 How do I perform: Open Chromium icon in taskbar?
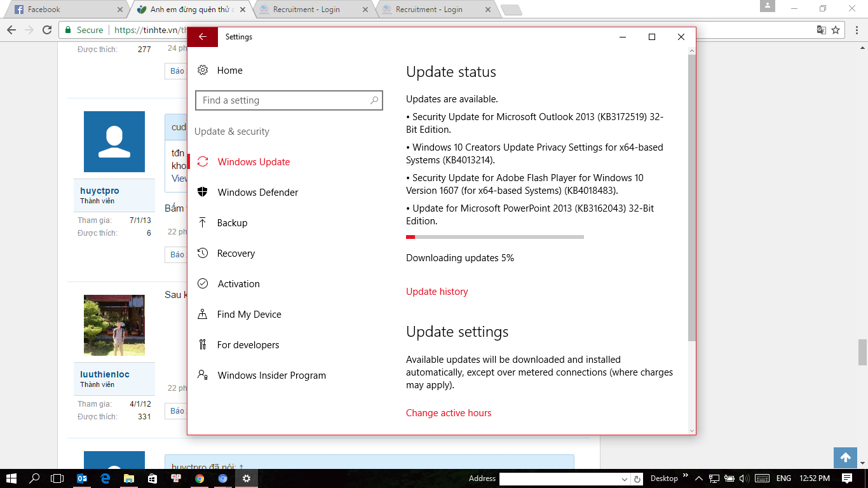point(223,478)
